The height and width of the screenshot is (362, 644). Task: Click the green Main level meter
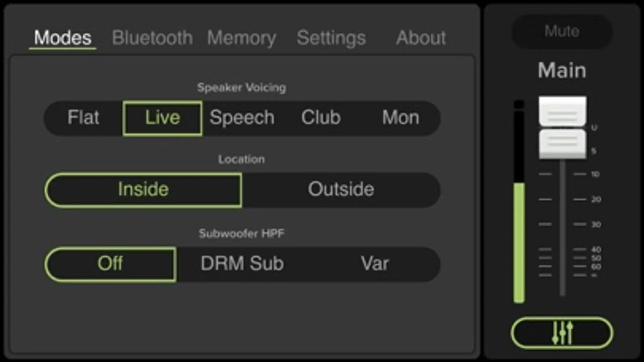(519, 241)
